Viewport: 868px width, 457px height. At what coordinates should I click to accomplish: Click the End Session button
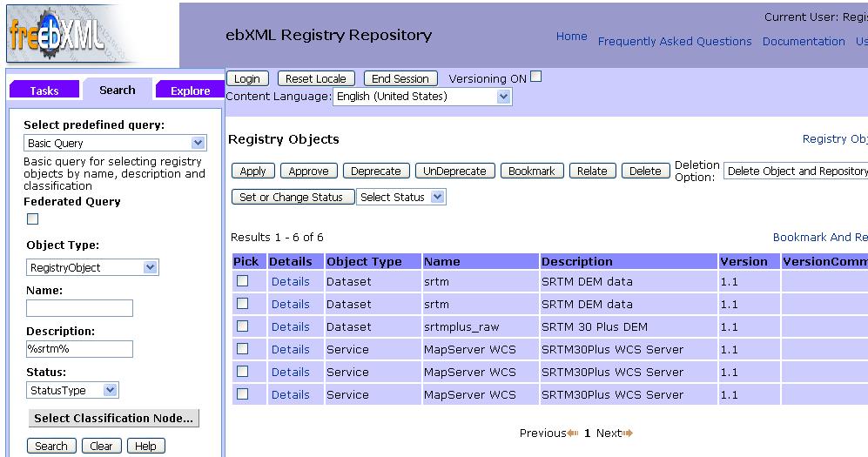click(400, 78)
